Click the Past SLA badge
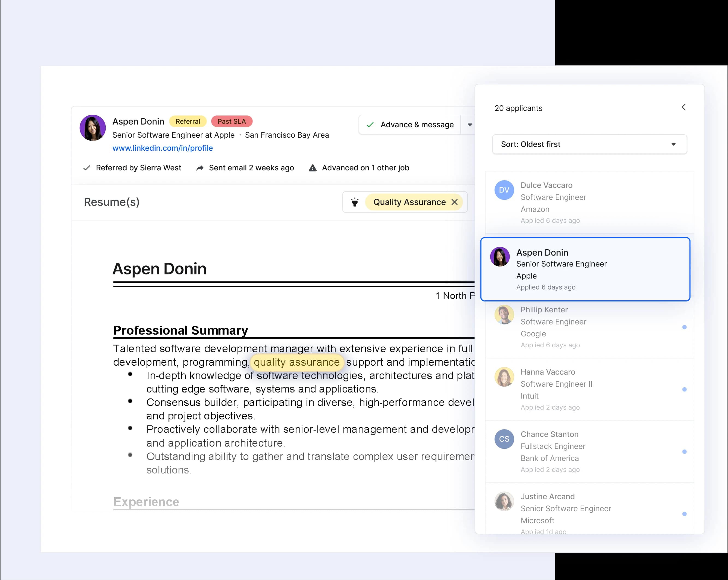The image size is (728, 580). (x=232, y=121)
